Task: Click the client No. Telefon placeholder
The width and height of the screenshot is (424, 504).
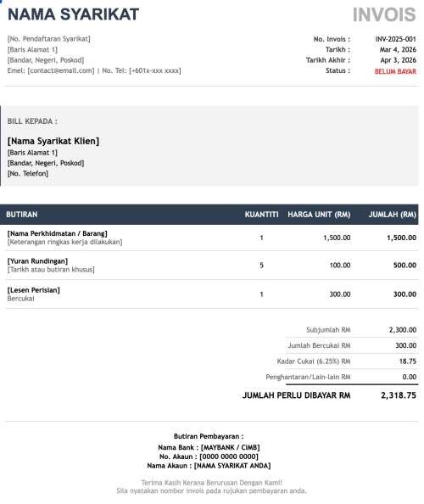Action: [x=28, y=174]
